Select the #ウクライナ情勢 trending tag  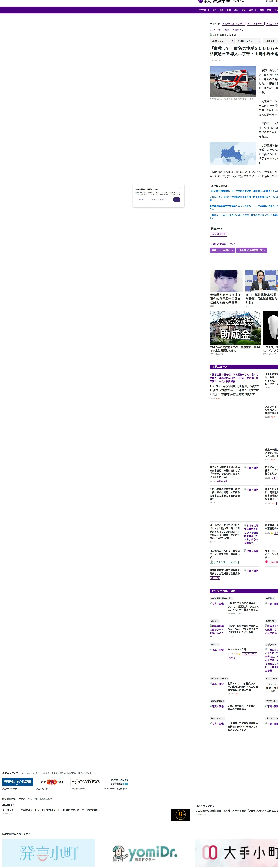pyautogui.click(x=255, y=24)
